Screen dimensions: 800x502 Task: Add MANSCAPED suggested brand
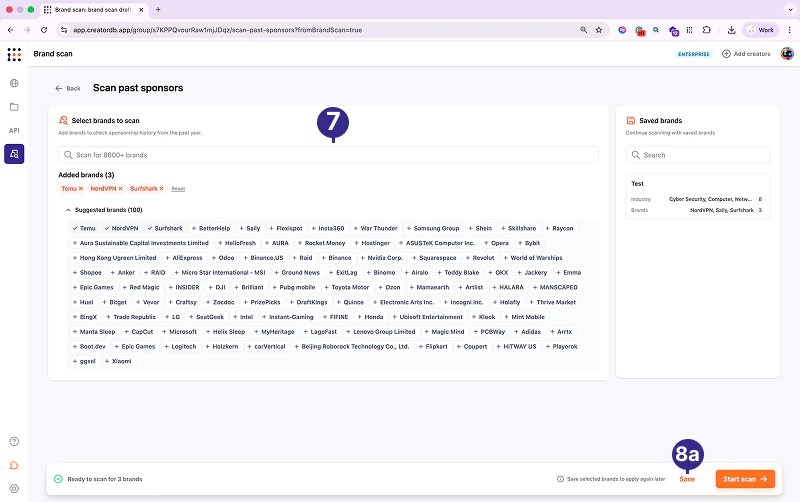(555, 288)
